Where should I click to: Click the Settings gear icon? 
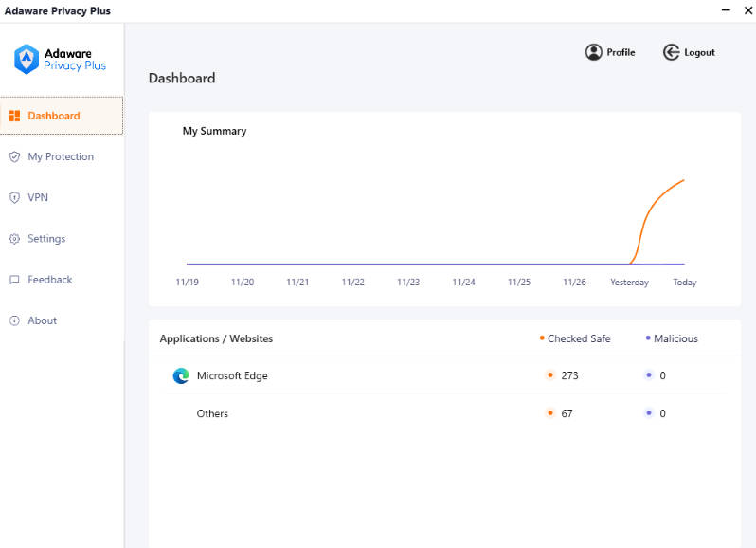pos(15,239)
